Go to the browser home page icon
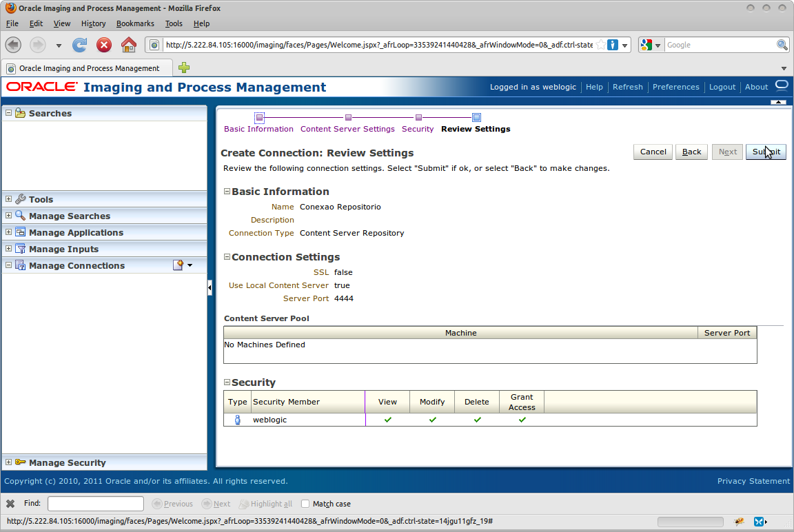This screenshot has width=794, height=532. click(x=129, y=45)
